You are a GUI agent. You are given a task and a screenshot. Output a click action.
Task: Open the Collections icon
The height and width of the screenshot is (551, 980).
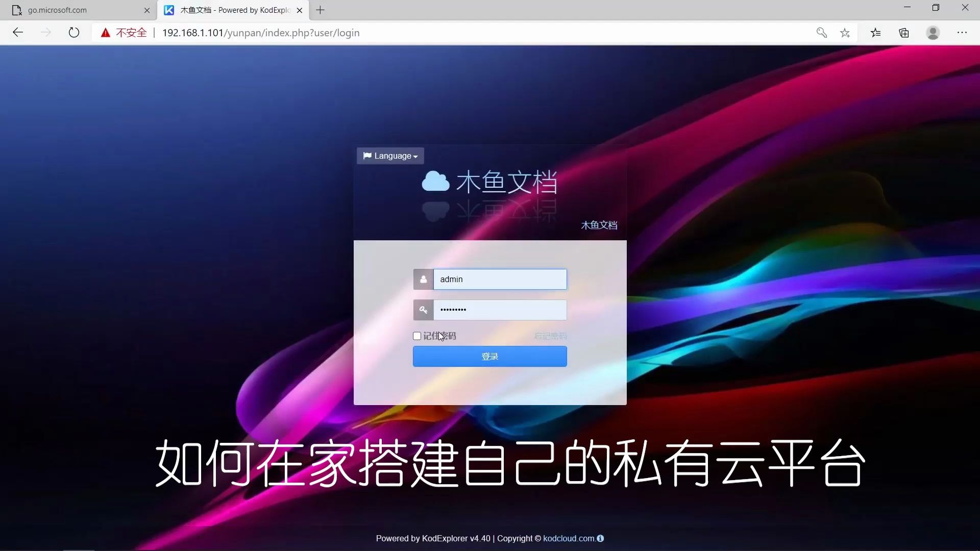coord(904,33)
